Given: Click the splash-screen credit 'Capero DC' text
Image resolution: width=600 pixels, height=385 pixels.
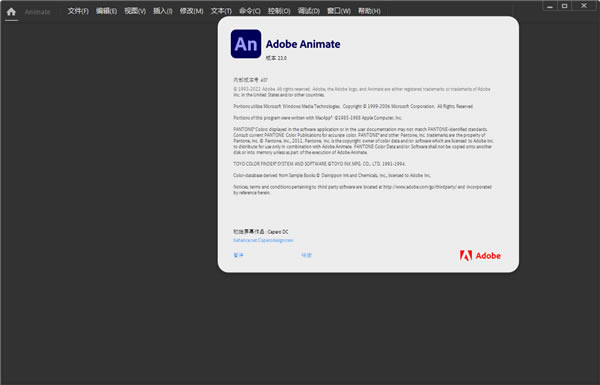Looking at the screenshot, I should pos(278,232).
